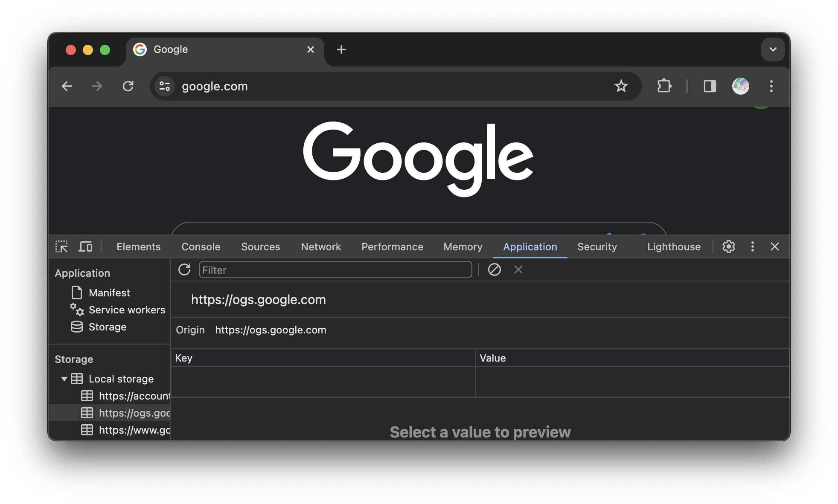Go back with the browser back arrow
The width and height of the screenshot is (838, 504).
67,86
